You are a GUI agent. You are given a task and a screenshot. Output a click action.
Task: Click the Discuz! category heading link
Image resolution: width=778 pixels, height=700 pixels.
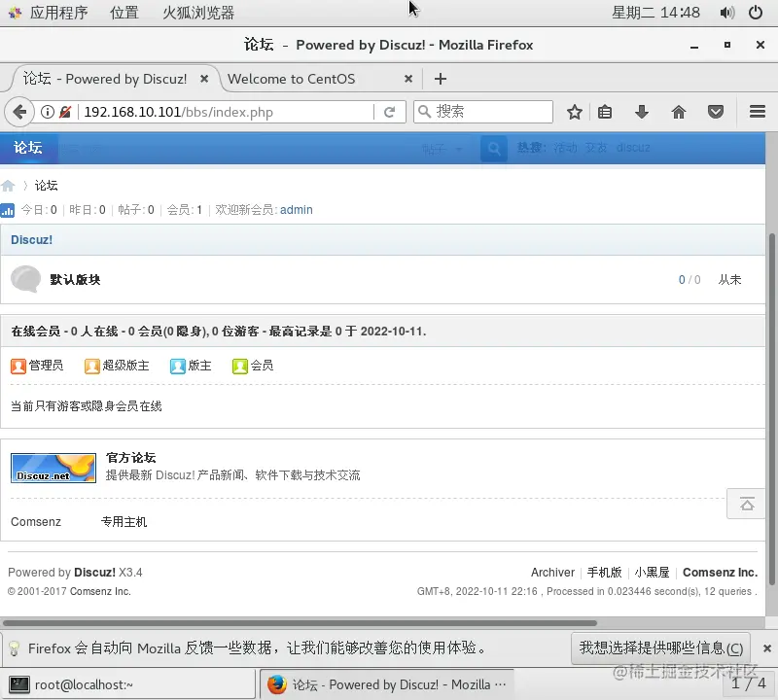tap(31, 240)
